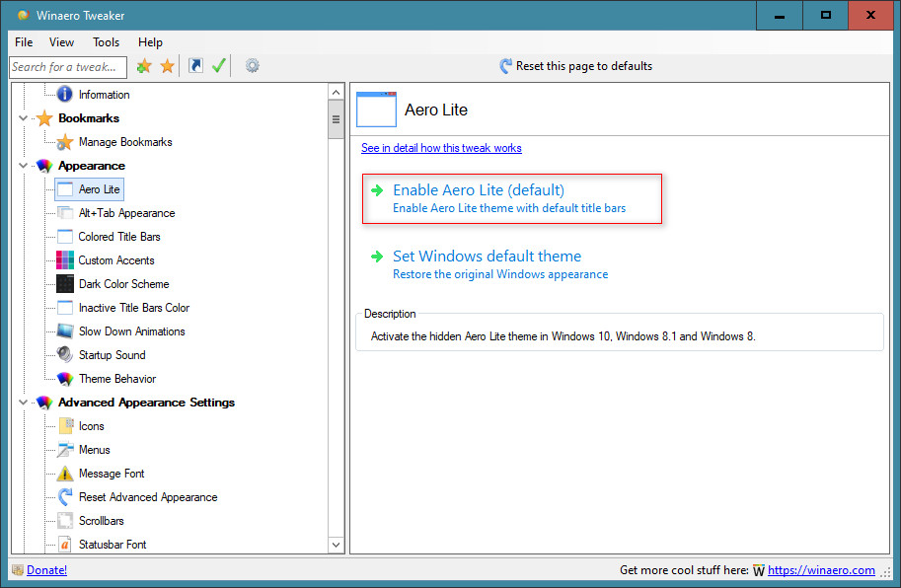Image resolution: width=901 pixels, height=588 pixels.
Task: Open the Tools menu
Action: click(107, 41)
